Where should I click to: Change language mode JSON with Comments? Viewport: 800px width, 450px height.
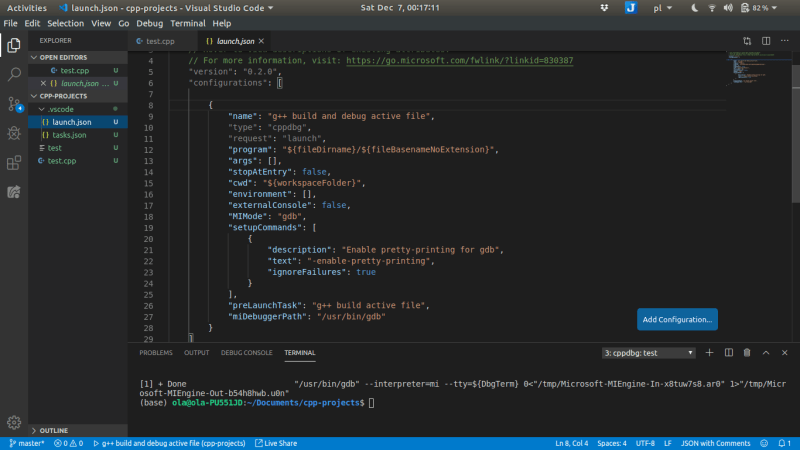[x=715, y=443]
